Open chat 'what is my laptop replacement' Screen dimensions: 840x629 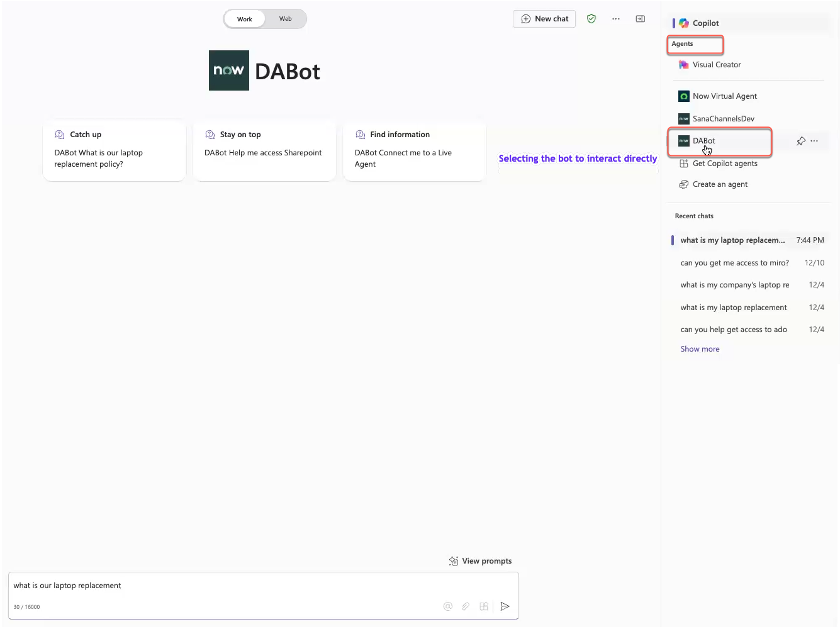point(749,308)
